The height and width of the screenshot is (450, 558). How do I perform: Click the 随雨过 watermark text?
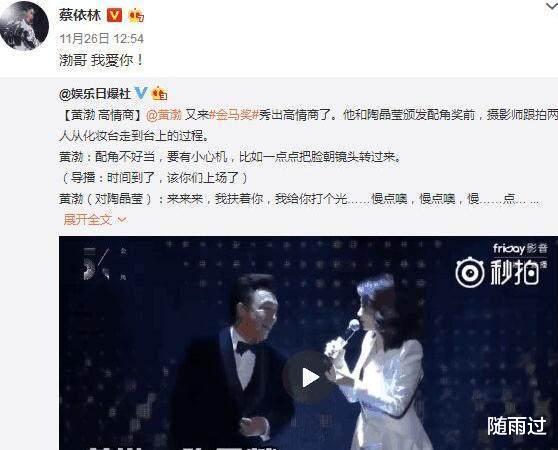pos(517,426)
